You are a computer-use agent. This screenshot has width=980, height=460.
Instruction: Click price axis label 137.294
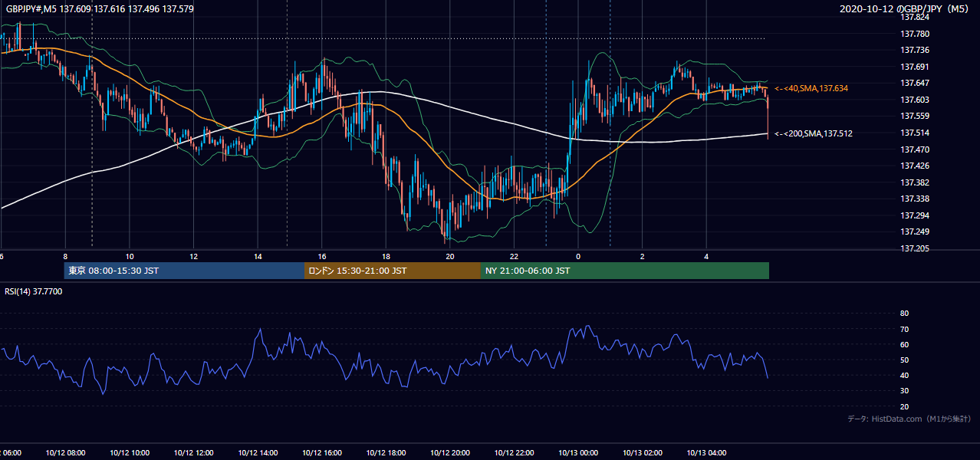coord(914,215)
